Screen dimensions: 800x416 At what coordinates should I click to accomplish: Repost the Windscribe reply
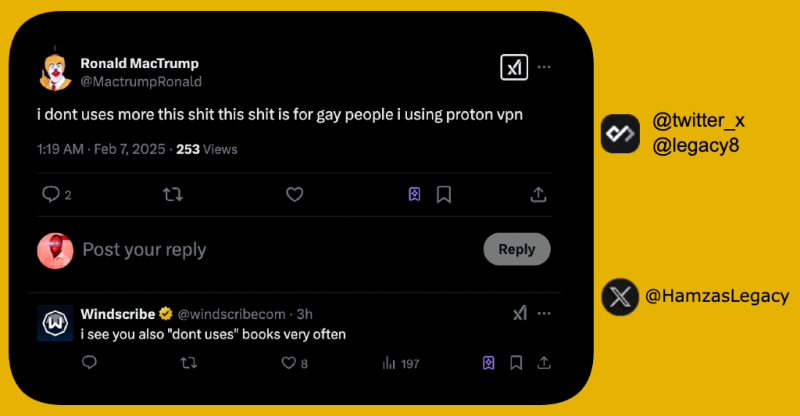tap(187, 364)
